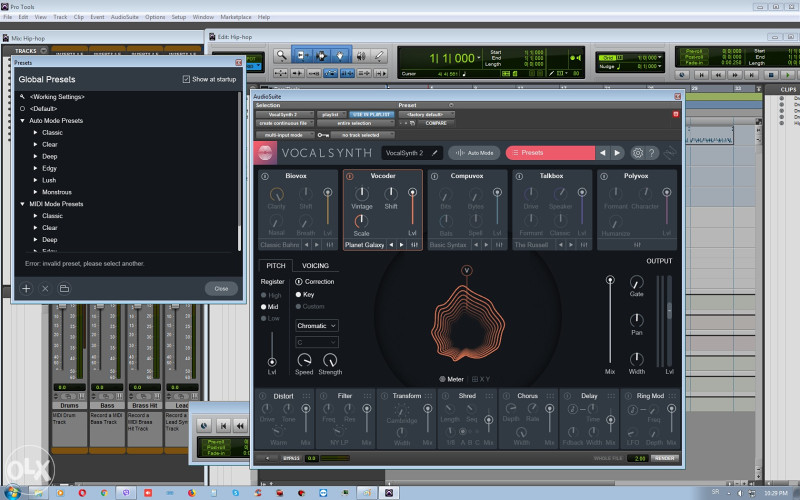Select the Grabber hand tool
800x500 pixels.
pos(340,55)
